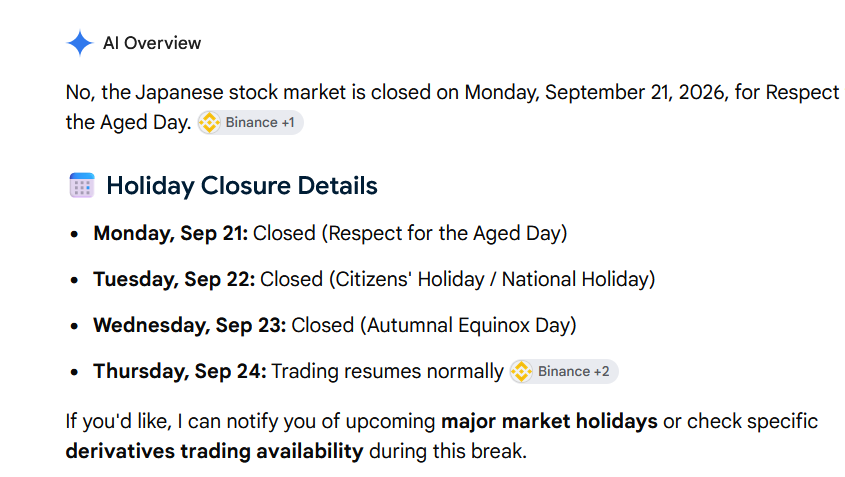Click the bullet point before Monday, Sep 21
This screenshot has width=845, height=477.
click(x=74, y=234)
